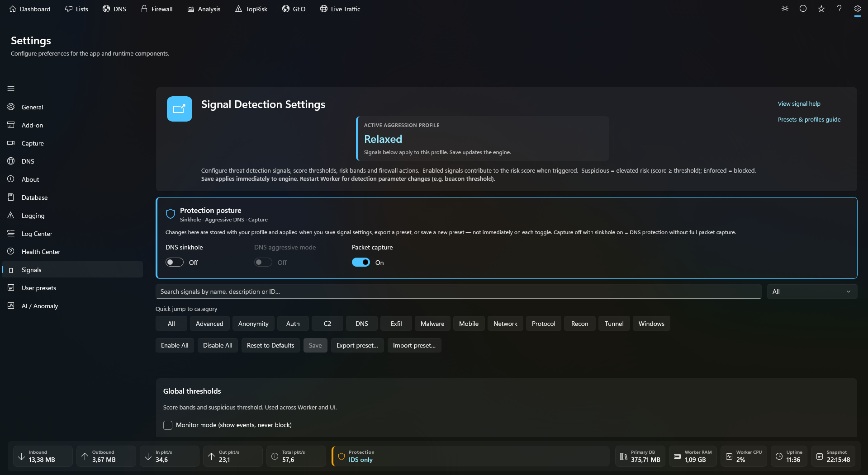
Task: Click the User presets save icon in sidebar
Action: (x=11, y=288)
